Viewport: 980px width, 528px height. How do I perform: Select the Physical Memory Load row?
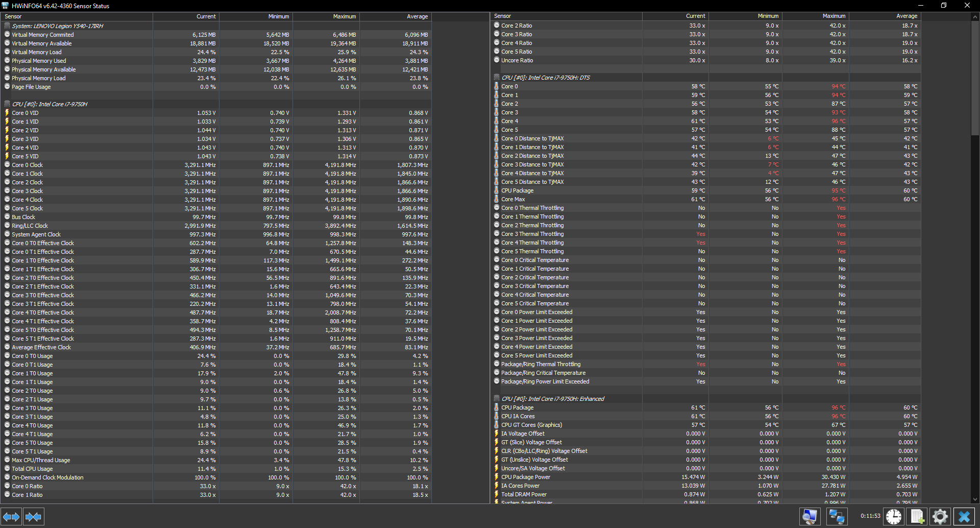[x=216, y=78]
